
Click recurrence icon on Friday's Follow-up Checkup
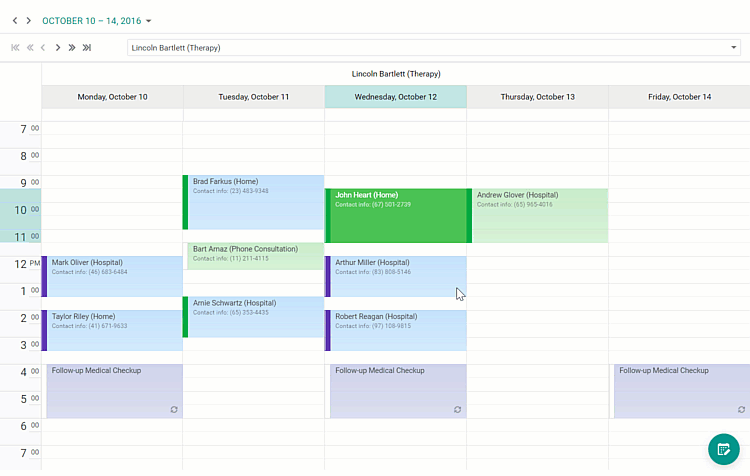point(741,410)
